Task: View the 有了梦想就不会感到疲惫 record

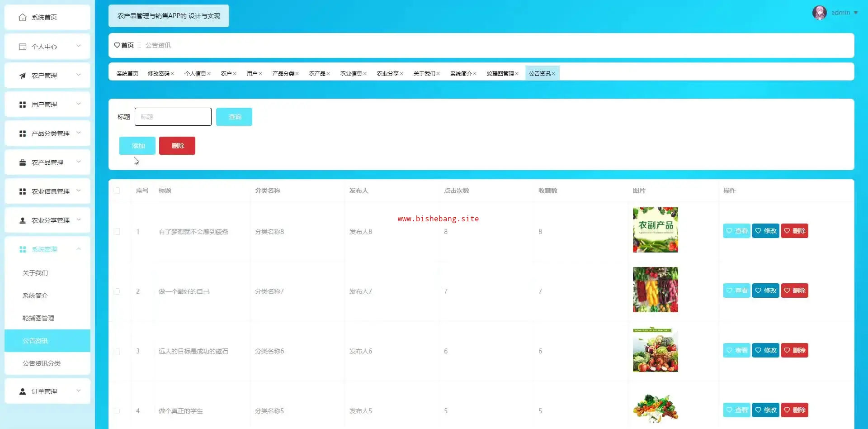Action: point(737,231)
